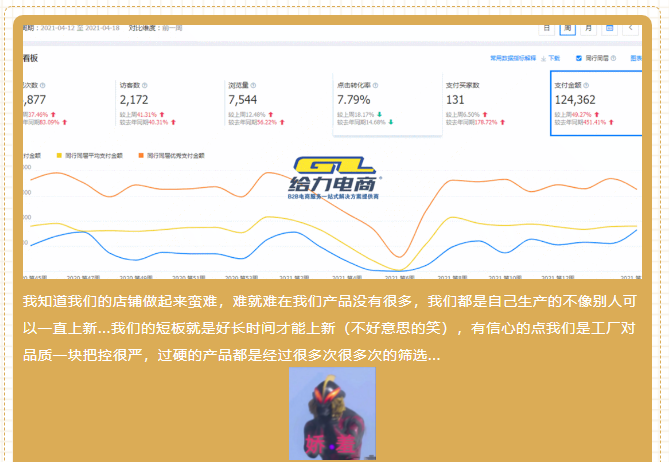This screenshot has height=462, width=669.
Task: Switch to the 周 (week) period tab
Action: coord(568,28)
